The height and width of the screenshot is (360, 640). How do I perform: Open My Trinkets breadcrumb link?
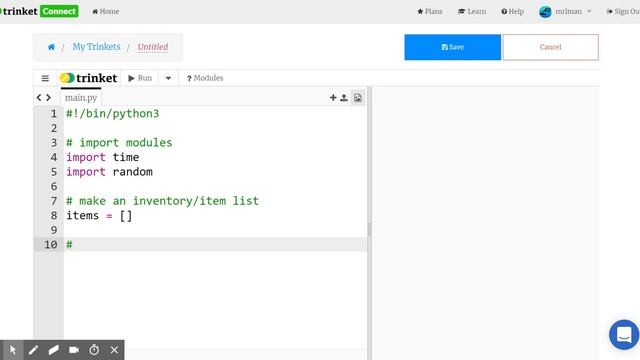click(96, 47)
